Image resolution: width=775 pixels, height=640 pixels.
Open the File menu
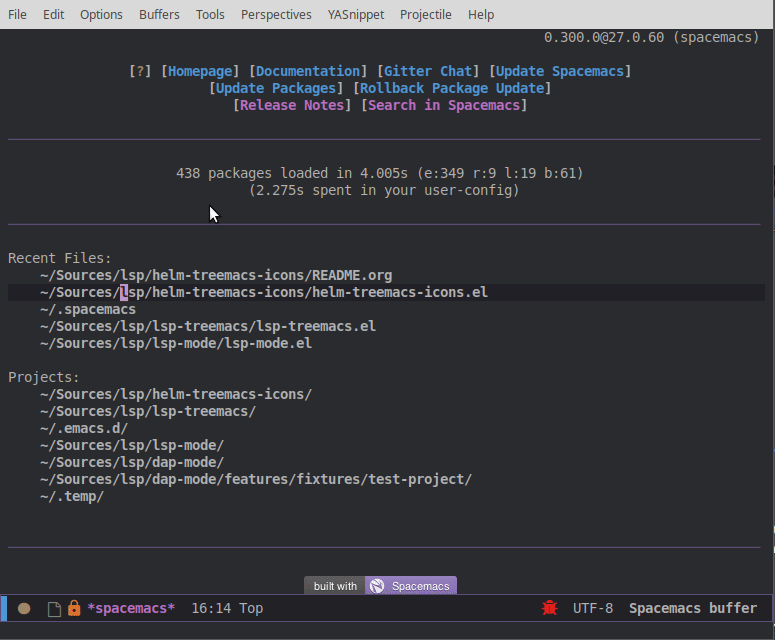(x=17, y=15)
